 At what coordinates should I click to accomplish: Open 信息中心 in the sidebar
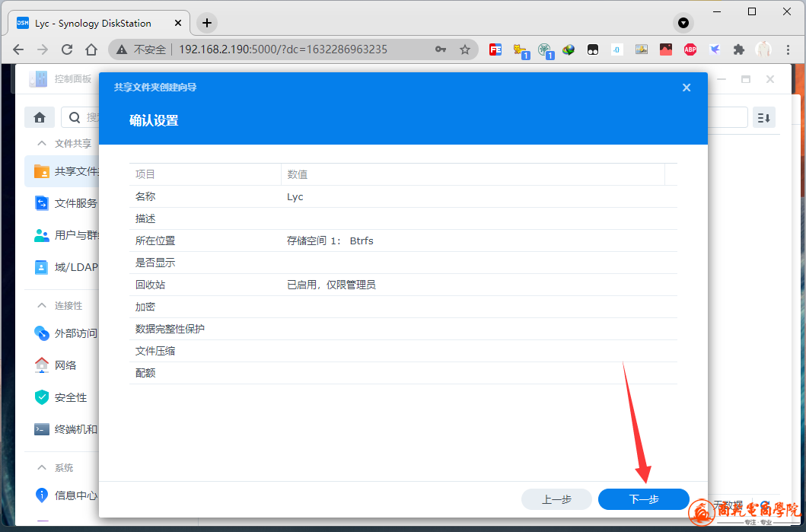(x=62, y=495)
